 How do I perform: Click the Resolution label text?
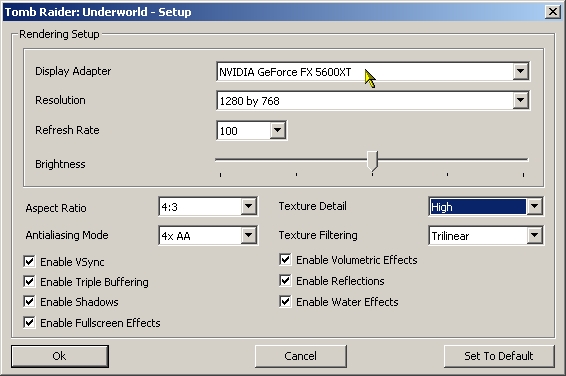[60, 100]
